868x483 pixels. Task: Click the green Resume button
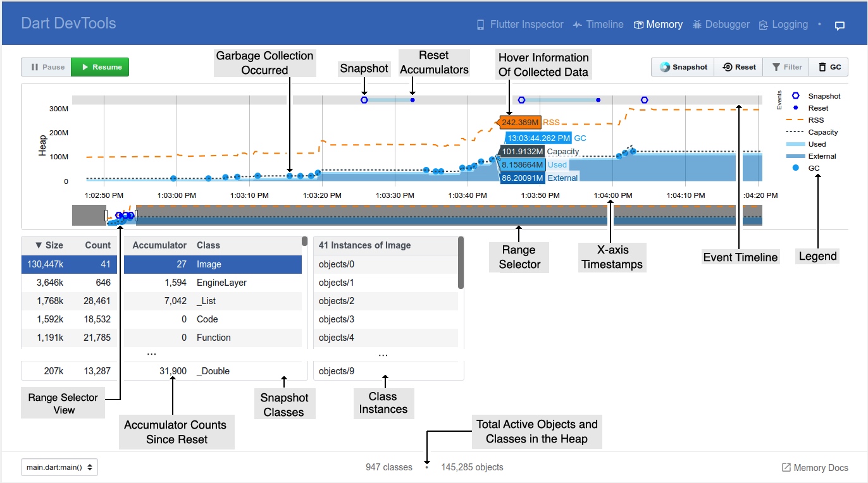tap(100, 67)
